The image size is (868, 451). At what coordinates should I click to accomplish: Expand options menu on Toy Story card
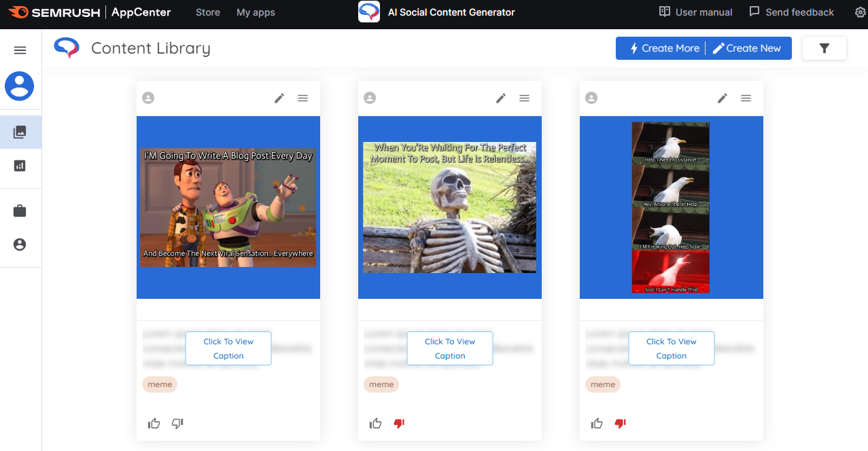[303, 98]
